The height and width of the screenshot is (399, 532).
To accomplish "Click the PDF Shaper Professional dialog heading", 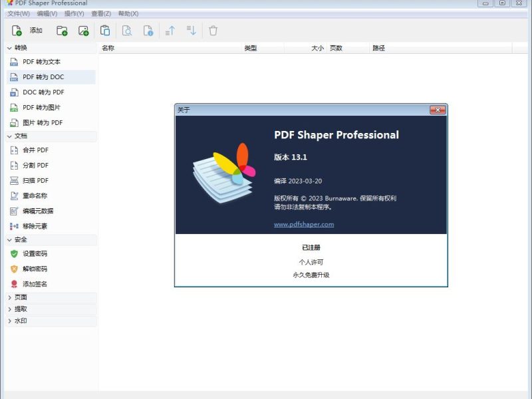I will [336, 135].
